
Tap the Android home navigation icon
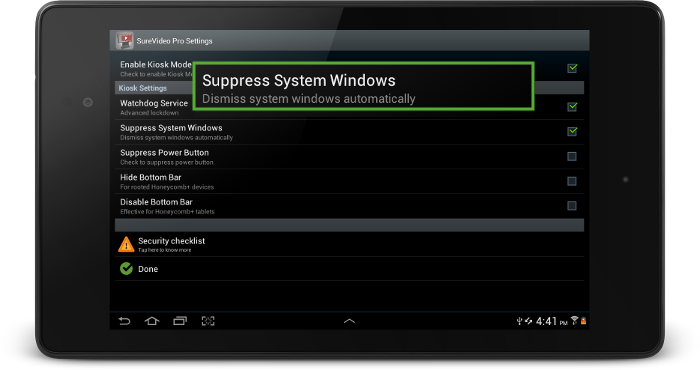[x=152, y=321]
